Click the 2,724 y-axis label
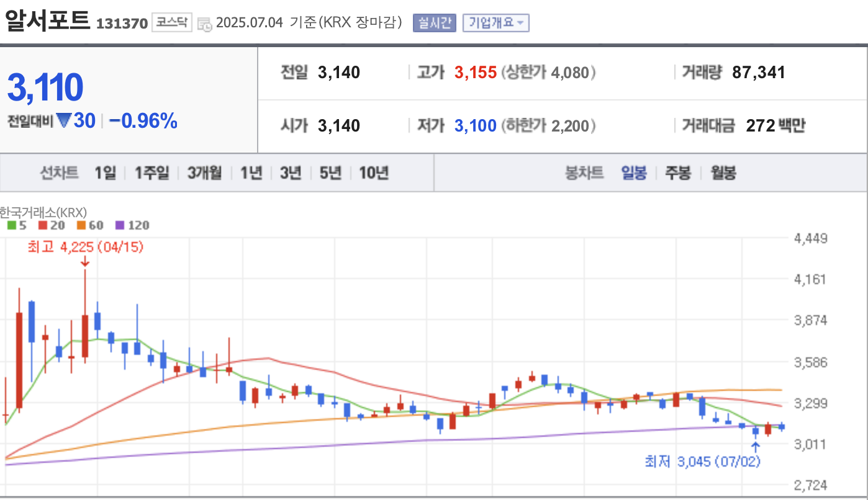Screen dimensions: 868x500 point(811,484)
